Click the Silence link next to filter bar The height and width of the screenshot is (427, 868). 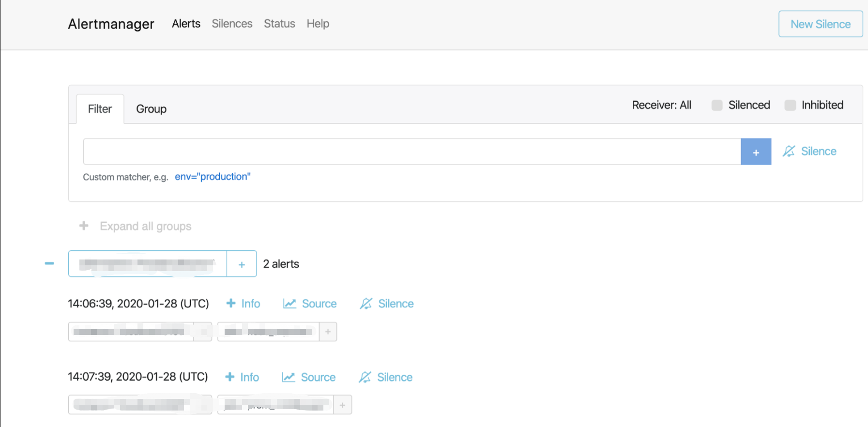[819, 152]
